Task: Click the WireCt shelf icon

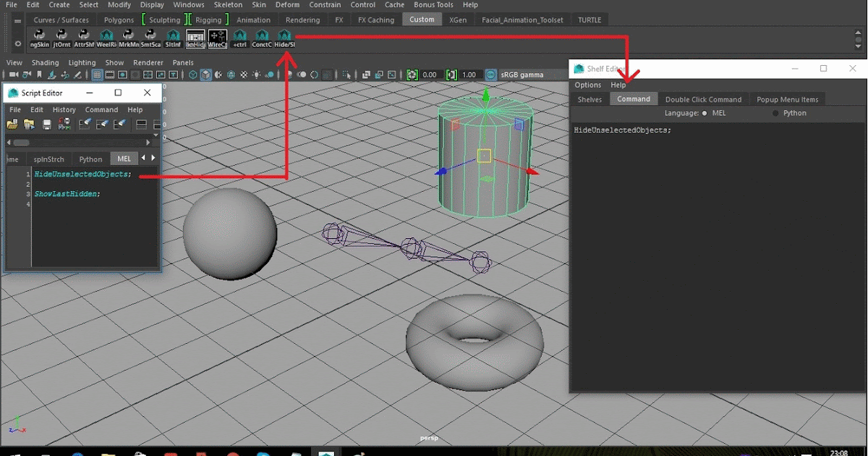Action: pos(217,36)
